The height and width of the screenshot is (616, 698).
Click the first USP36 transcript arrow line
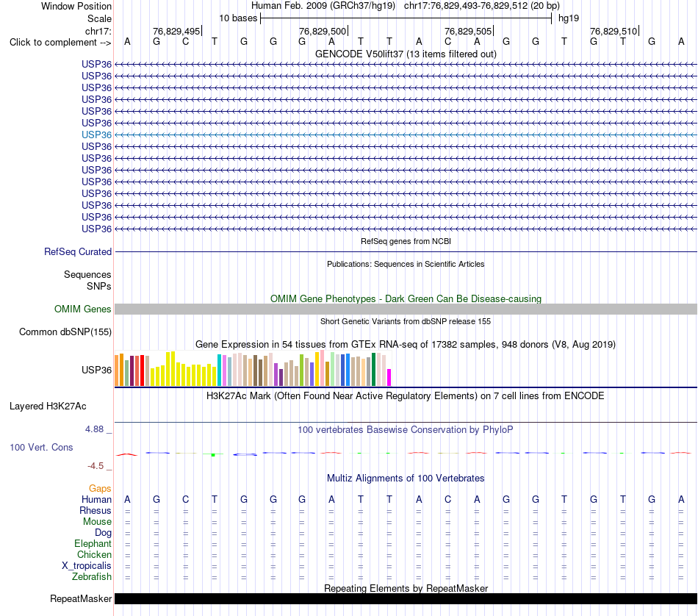[406, 65]
